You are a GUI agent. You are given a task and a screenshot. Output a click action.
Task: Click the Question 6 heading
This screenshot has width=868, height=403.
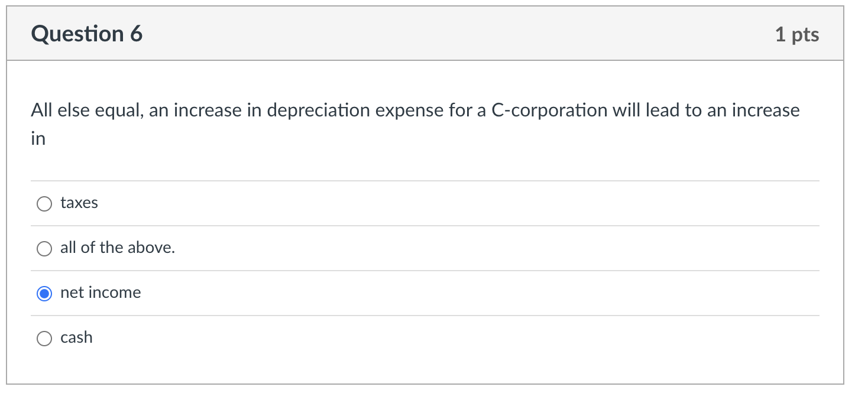(86, 34)
